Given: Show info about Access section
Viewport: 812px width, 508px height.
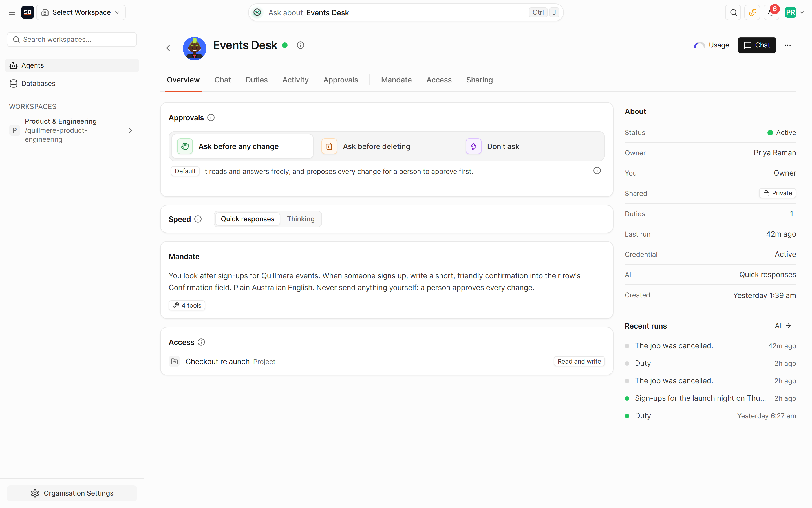Looking at the screenshot, I should point(201,342).
